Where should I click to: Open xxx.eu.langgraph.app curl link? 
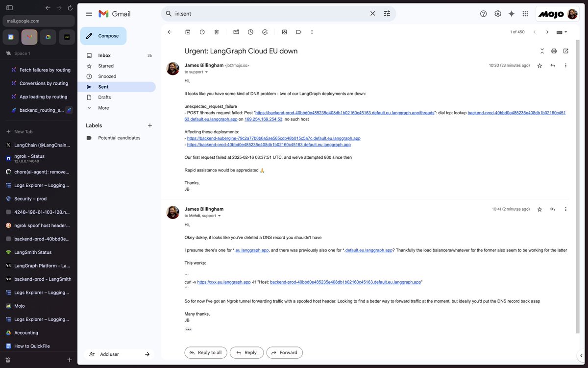click(x=223, y=282)
